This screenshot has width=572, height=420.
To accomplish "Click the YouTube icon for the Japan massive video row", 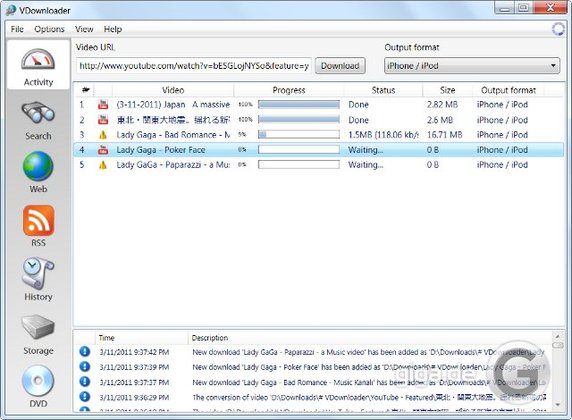I will pyautogui.click(x=103, y=105).
